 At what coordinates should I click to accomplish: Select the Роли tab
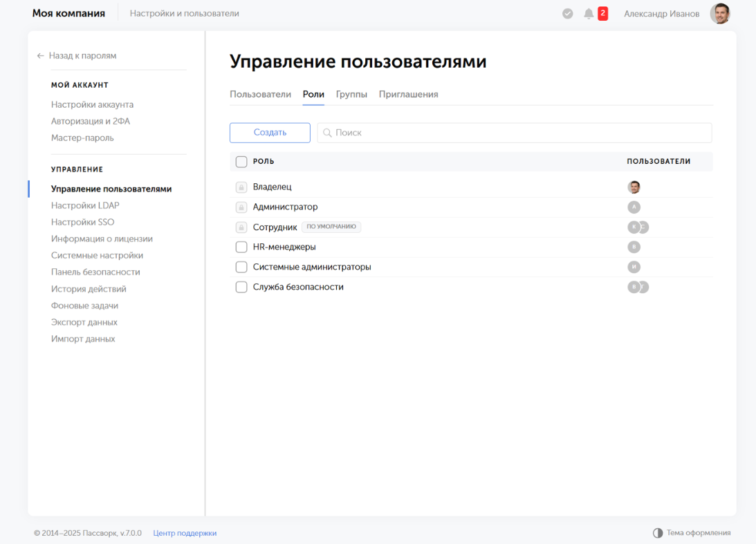[x=313, y=95]
